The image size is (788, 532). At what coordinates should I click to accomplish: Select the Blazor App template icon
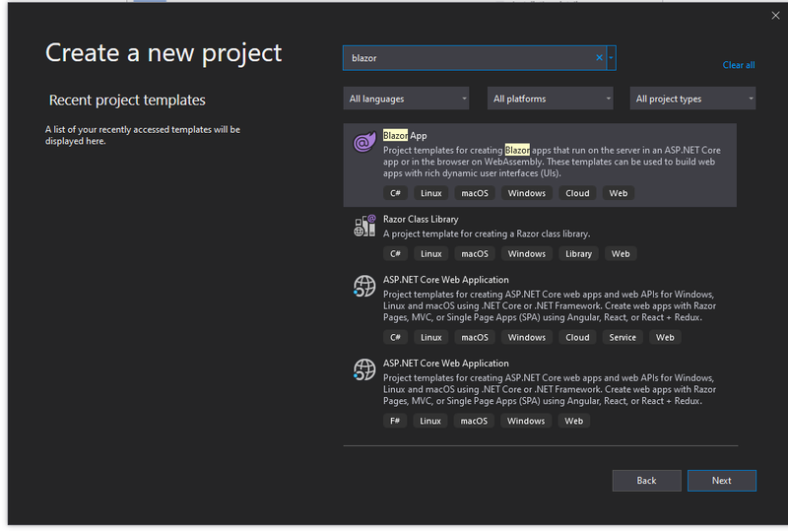(x=364, y=142)
